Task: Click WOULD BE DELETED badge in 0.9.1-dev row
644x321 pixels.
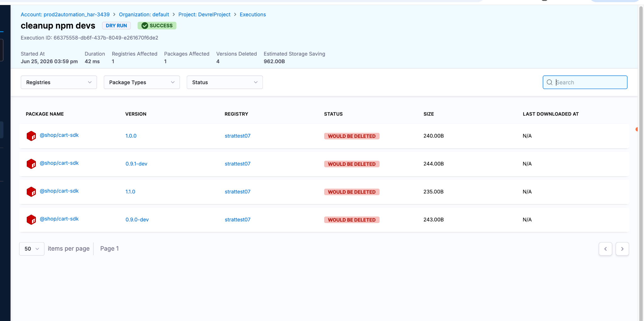Action: 352,164
